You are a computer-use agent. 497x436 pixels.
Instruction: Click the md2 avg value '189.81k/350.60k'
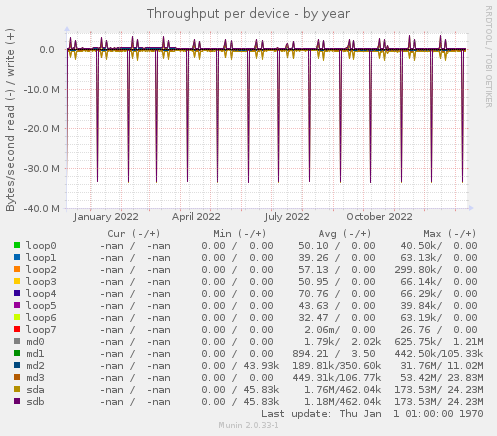[337, 366]
